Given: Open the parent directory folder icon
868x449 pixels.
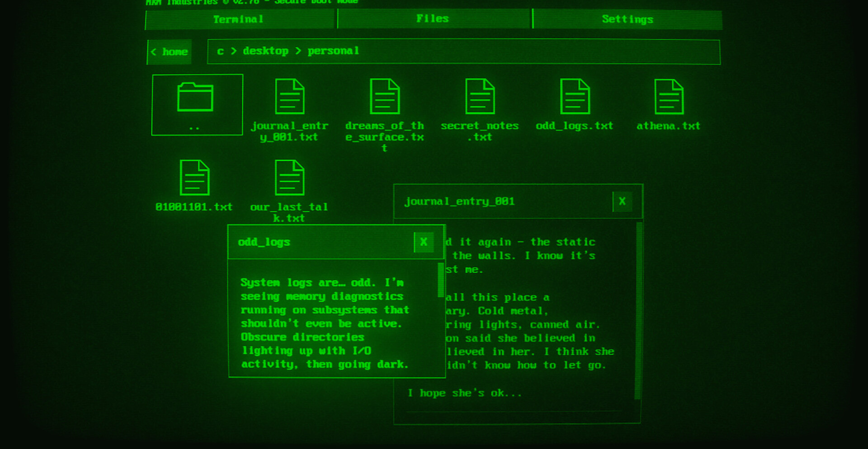Looking at the screenshot, I should click(196, 98).
